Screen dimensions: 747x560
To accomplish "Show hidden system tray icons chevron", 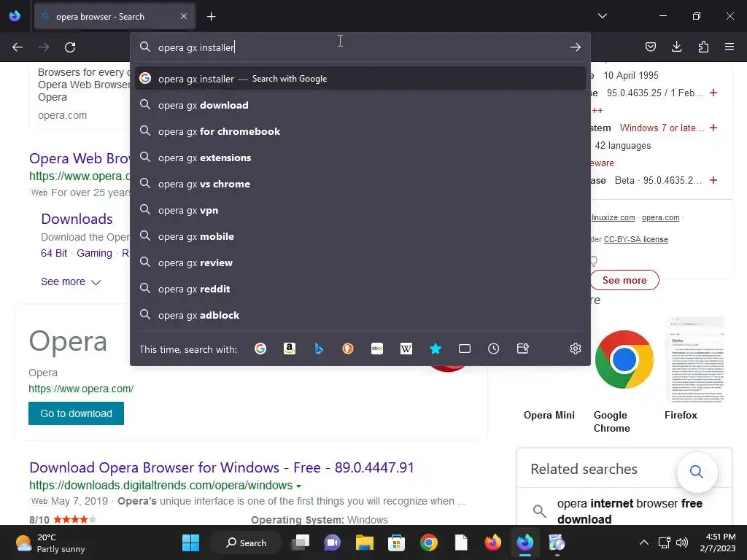I will 643,542.
